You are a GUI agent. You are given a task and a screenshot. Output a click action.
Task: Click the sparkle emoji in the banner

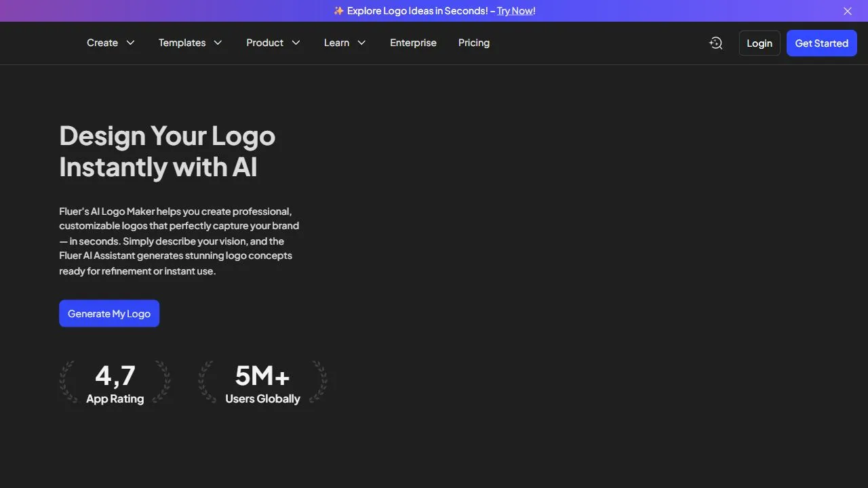coord(338,11)
